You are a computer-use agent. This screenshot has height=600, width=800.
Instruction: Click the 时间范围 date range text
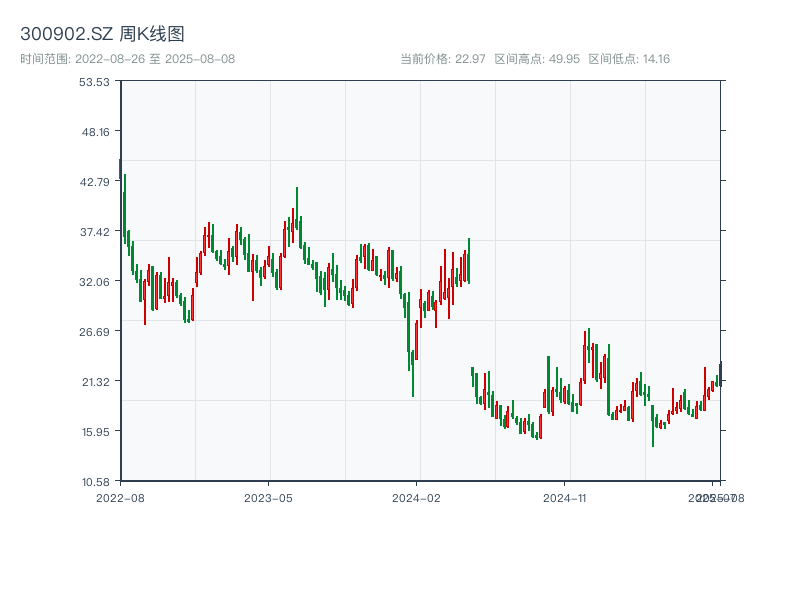pyautogui.click(x=127, y=59)
